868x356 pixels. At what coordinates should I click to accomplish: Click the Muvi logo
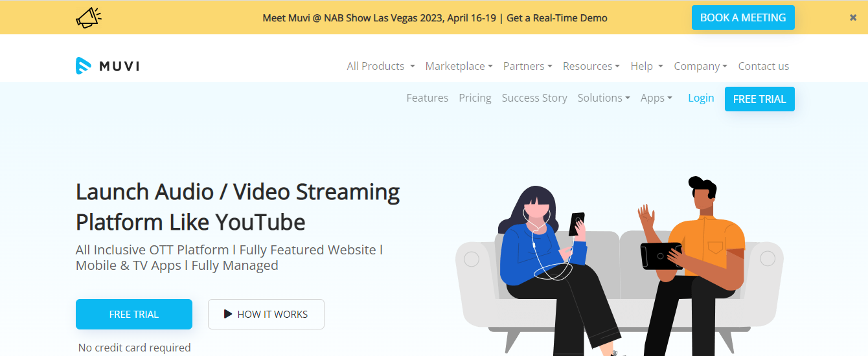[108, 66]
